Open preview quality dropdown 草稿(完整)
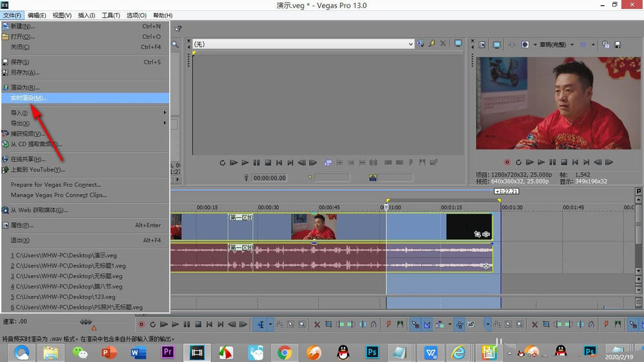Image resolution: width=644 pixels, height=362 pixels. coord(556,44)
